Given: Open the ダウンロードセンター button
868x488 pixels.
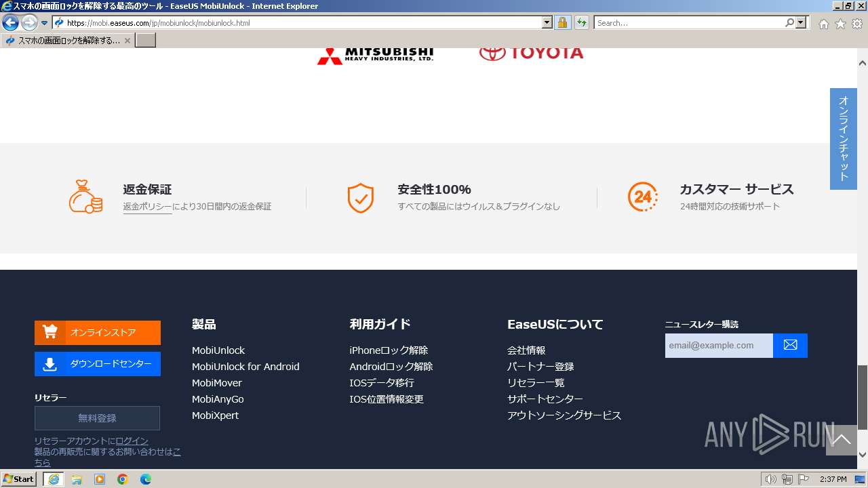Looking at the screenshot, I should point(98,364).
